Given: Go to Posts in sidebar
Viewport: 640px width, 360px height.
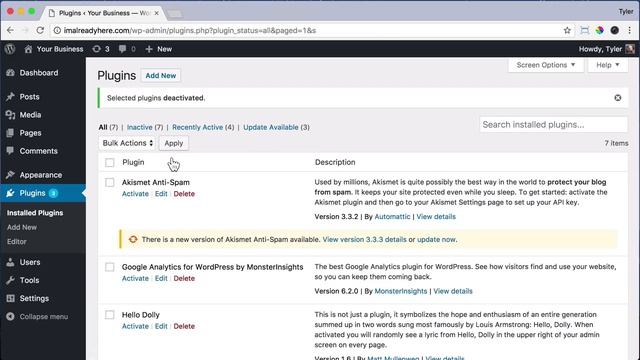Looking at the screenshot, I should click(x=29, y=97).
